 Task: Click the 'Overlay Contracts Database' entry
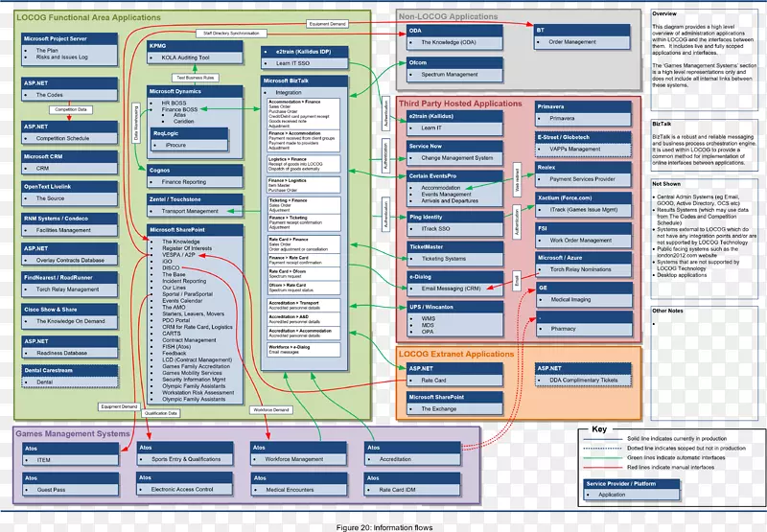pos(70,261)
